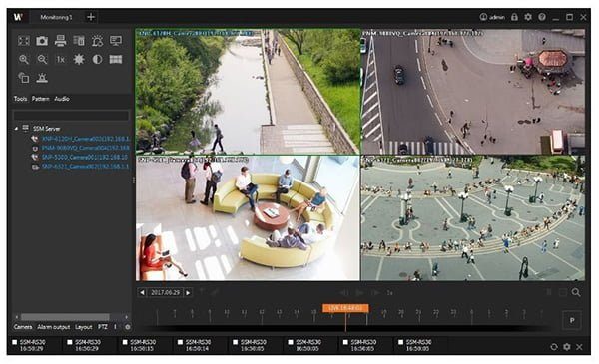Select the river walkway video tile
599x364 pixels.
(248, 92)
